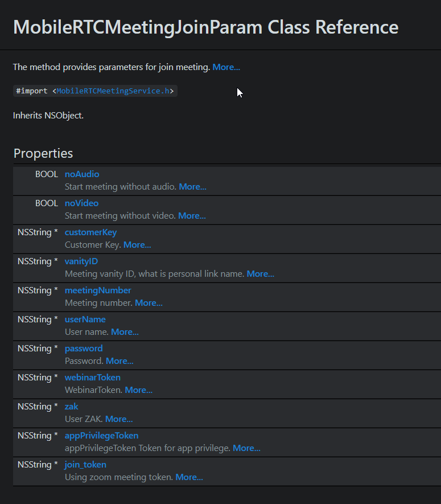Screen dimensions: 441x504
Task: Click More beside 'Customer Key.' description
Action: tap(137, 245)
